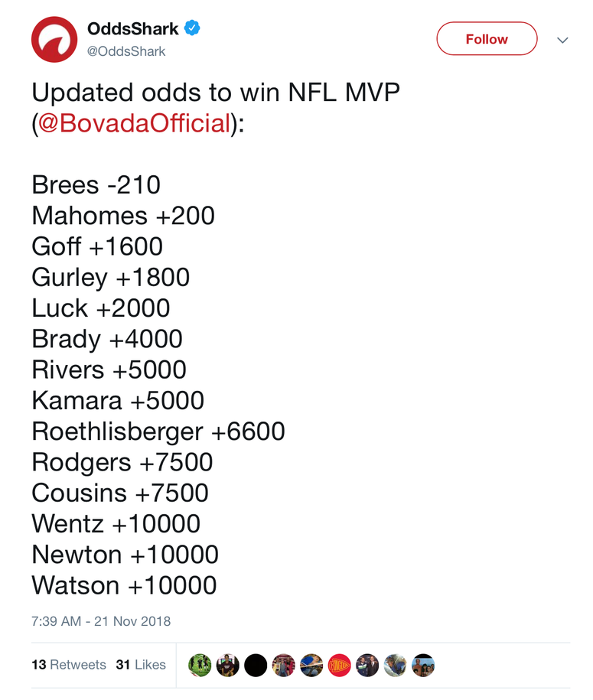Open the liker avatar of man in maroon shirt
This screenshot has height=700, width=593.
click(x=228, y=665)
